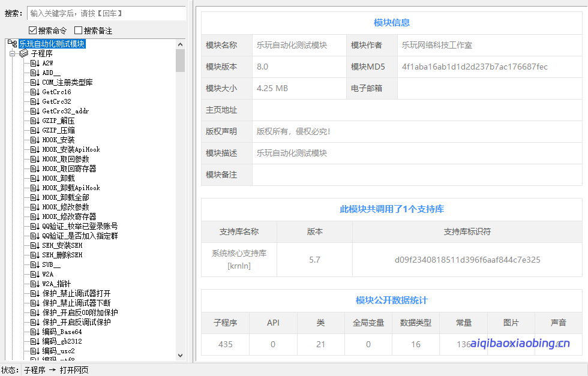Click the icon beside GetCrc16
The image size is (588, 376).
click(35, 92)
